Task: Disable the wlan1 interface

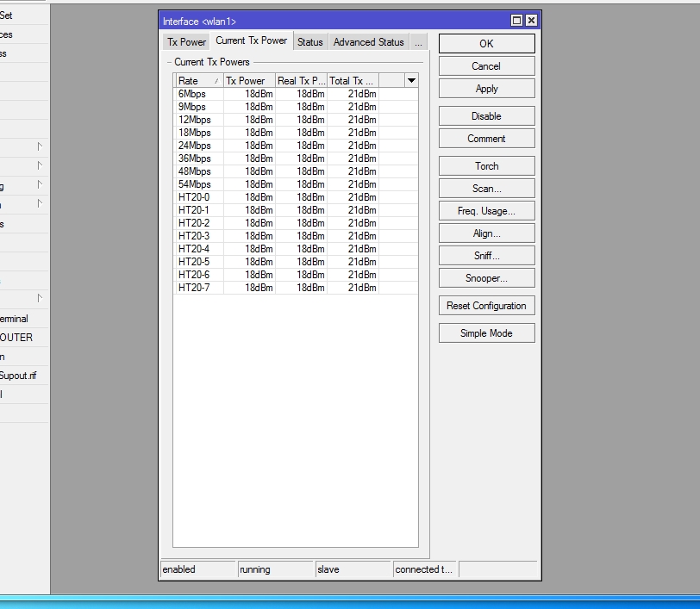Action: [x=486, y=116]
